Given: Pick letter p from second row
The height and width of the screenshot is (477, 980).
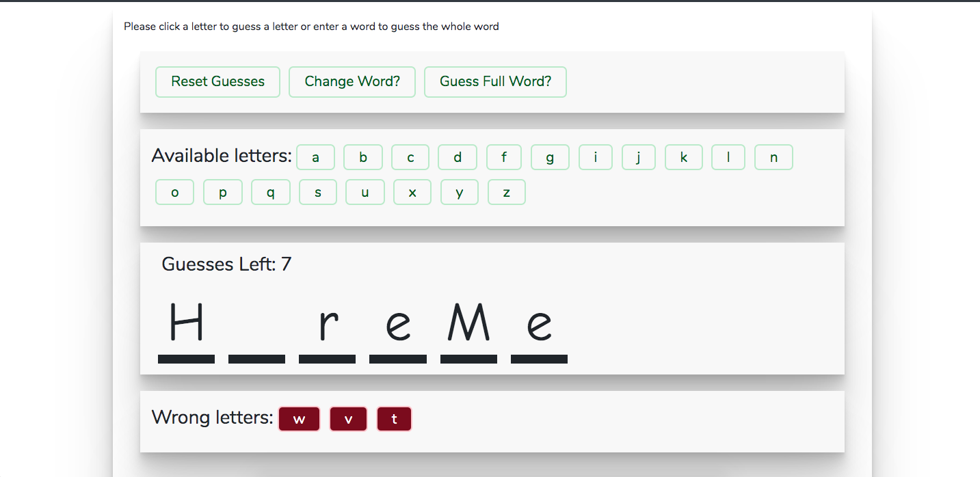Looking at the screenshot, I should click(222, 192).
